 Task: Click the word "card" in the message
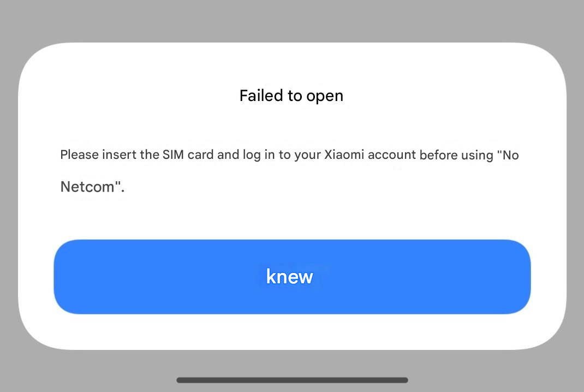tap(200, 155)
